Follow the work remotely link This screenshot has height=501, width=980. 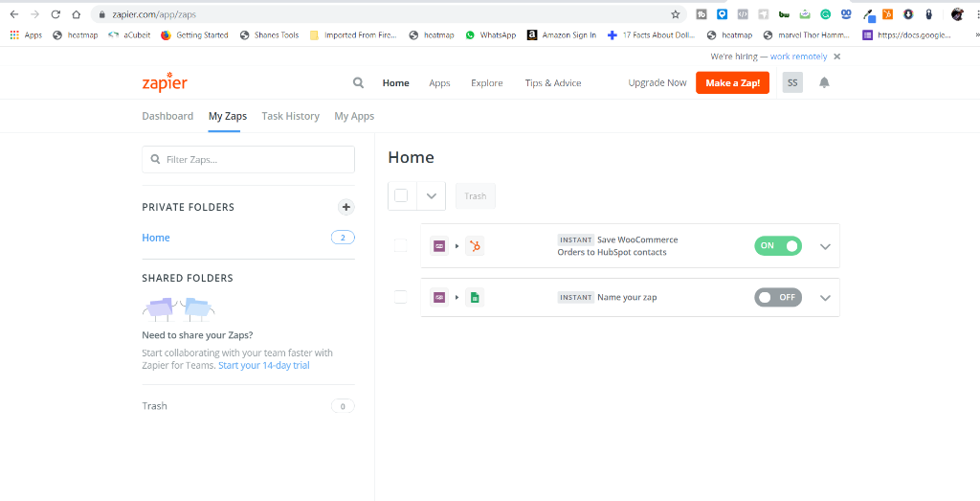799,57
